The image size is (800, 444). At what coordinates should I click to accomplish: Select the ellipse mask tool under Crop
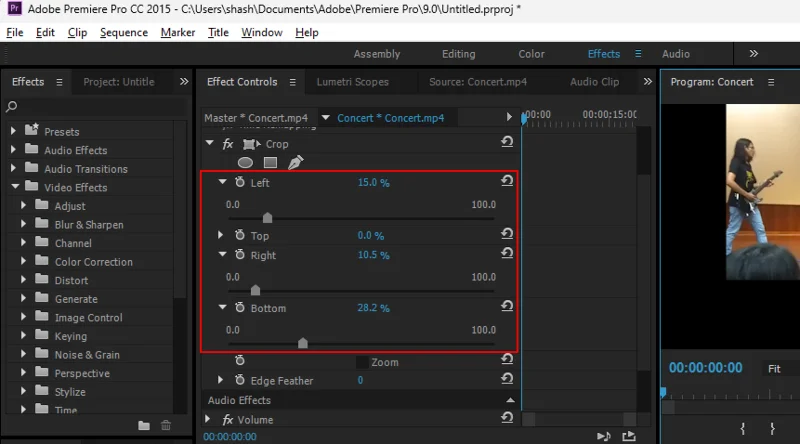245,162
